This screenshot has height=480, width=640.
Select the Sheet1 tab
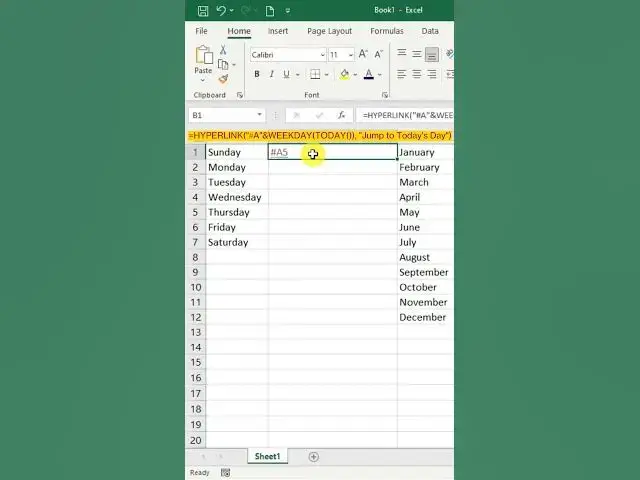click(267, 456)
